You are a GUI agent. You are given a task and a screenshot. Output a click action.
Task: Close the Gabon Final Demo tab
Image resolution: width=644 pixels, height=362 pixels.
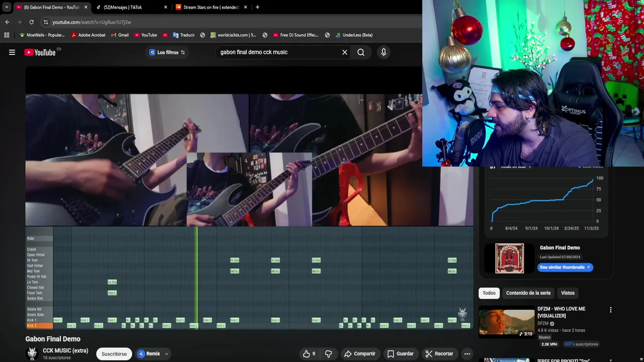coord(86,7)
